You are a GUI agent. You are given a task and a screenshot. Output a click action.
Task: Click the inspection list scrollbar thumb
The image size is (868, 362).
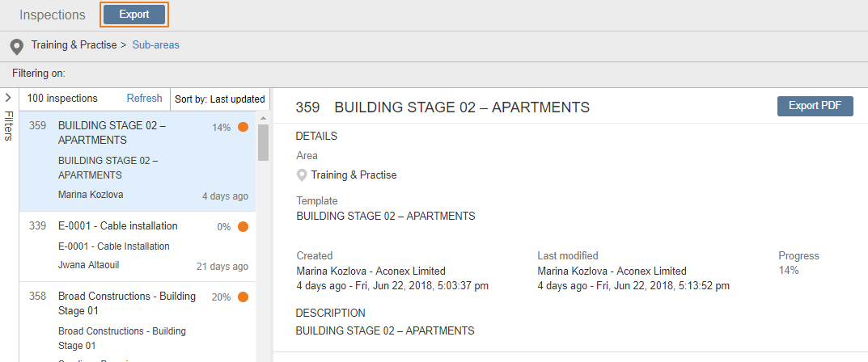pos(263,142)
